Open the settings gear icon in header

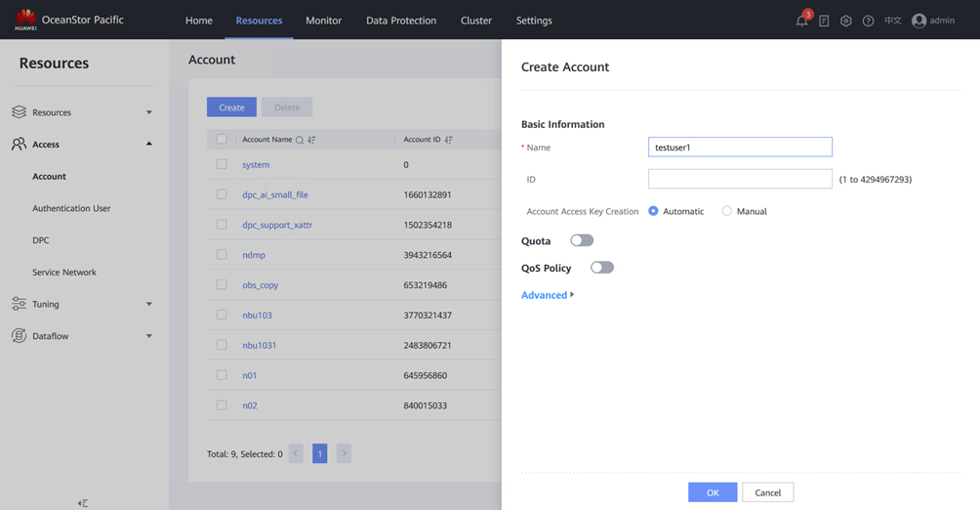coord(846,21)
